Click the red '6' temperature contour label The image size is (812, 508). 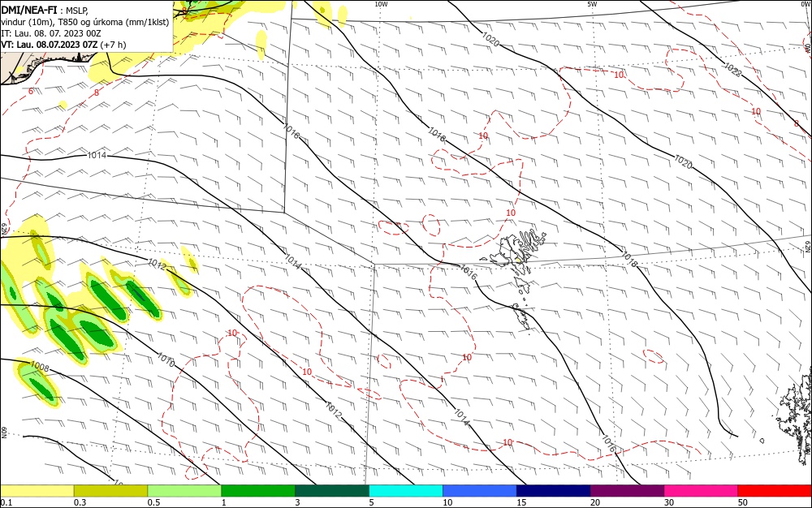(x=31, y=91)
